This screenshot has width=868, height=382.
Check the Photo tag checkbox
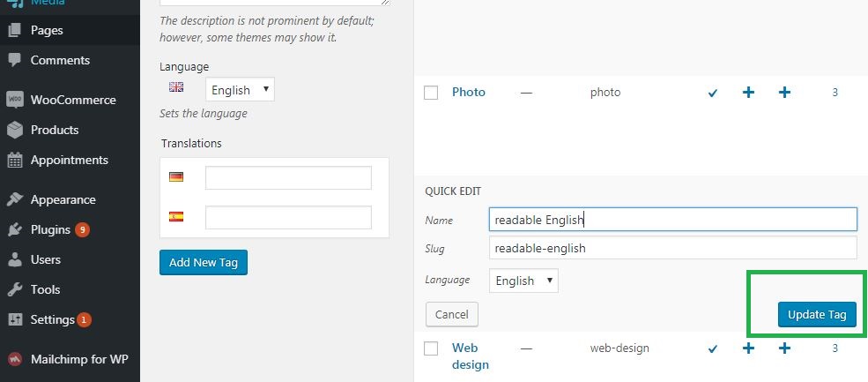431,93
